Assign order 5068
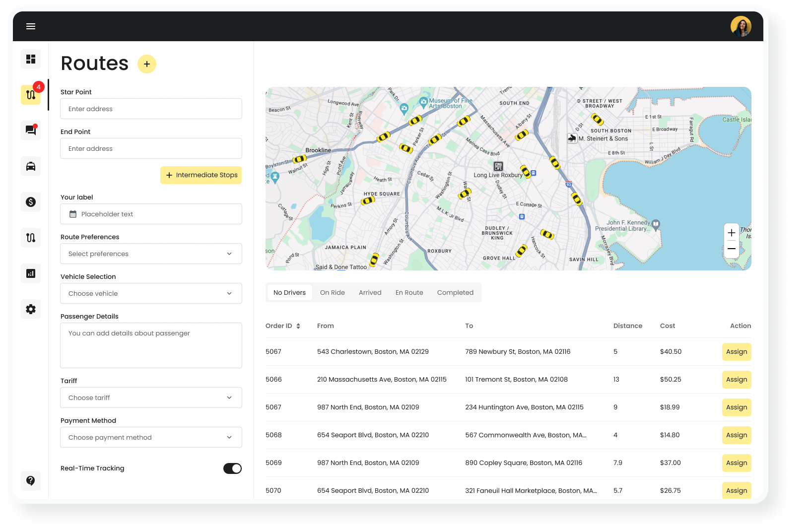 737,435
